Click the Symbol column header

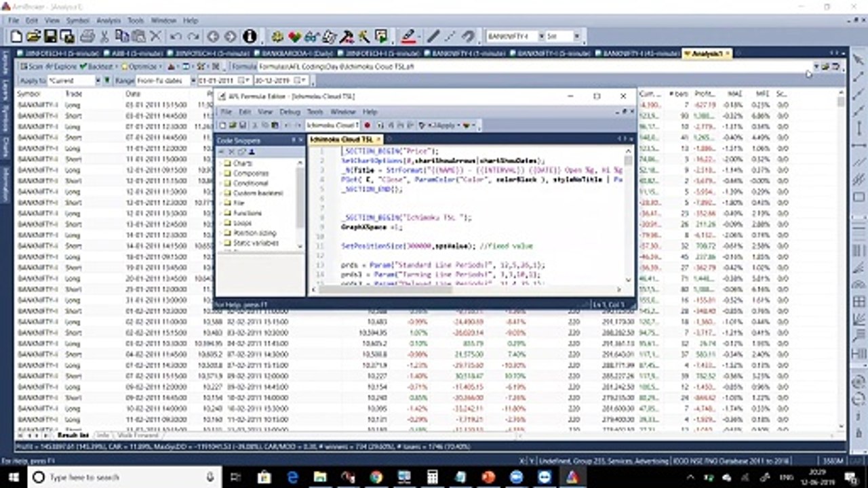tap(29, 94)
